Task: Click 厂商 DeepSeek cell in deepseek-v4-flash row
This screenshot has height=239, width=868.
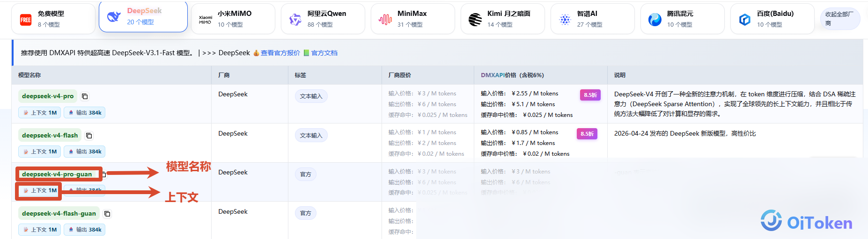Action: pos(233,133)
